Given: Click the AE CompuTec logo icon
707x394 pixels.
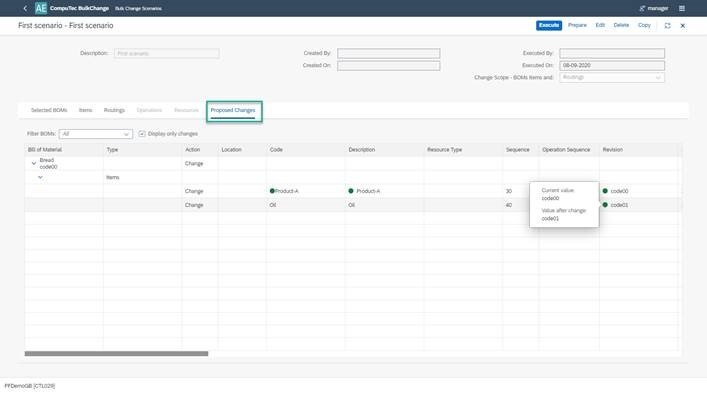Looking at the screenshot, I should tap(41, 8).
